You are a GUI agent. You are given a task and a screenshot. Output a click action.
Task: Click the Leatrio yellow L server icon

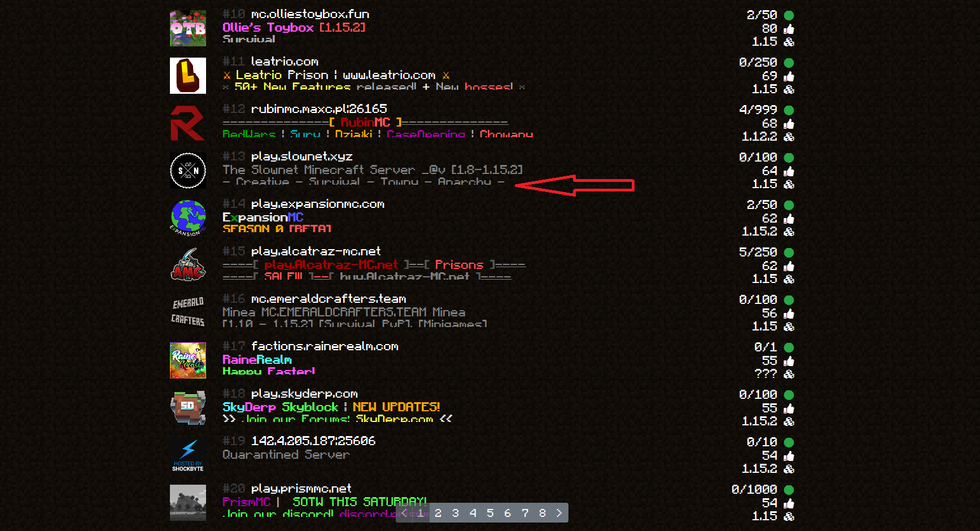188,76
